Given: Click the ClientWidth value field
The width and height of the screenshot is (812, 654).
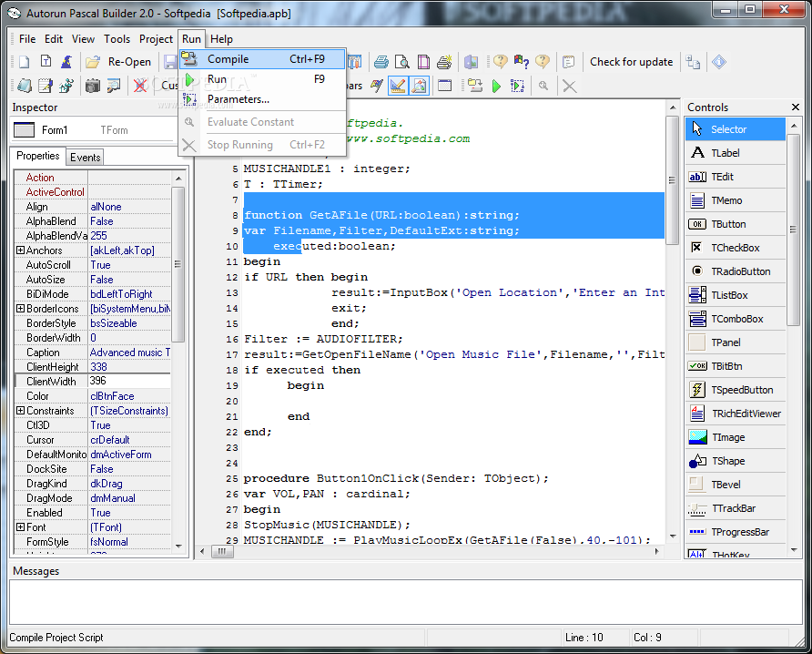Looking at the screenshot, I should (127, 382).
